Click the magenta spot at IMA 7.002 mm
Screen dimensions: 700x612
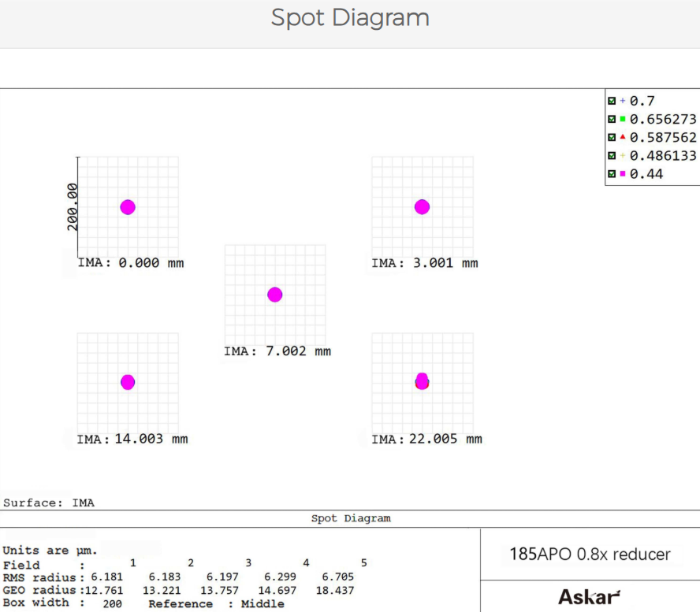274,295
